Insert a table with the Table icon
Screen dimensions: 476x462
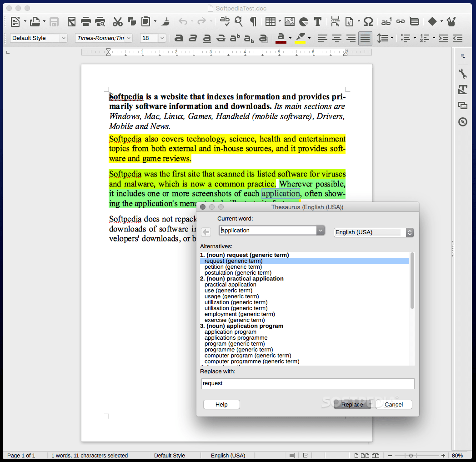pos(270,21)
